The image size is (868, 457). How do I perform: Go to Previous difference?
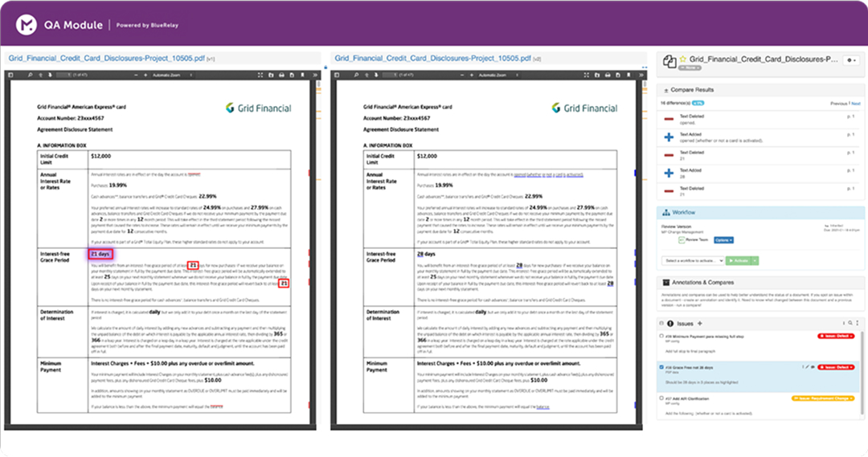point(838,104)
